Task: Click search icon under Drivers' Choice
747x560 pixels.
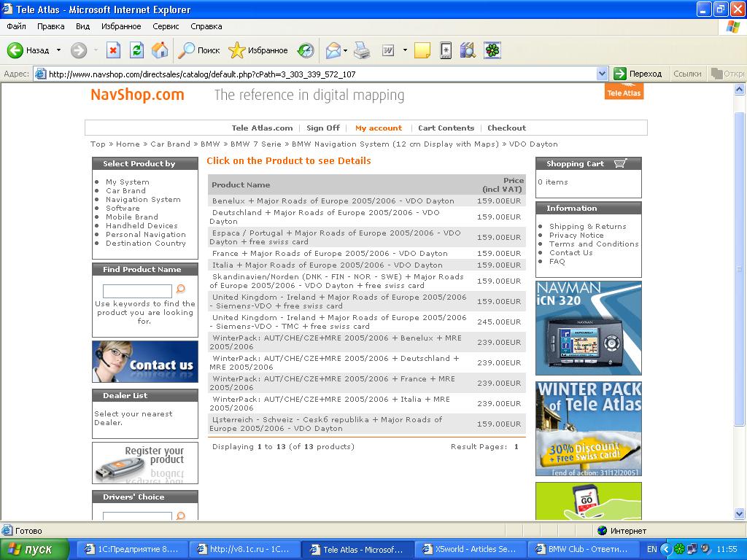Action: pyautogui.click(x=181, y=516)
